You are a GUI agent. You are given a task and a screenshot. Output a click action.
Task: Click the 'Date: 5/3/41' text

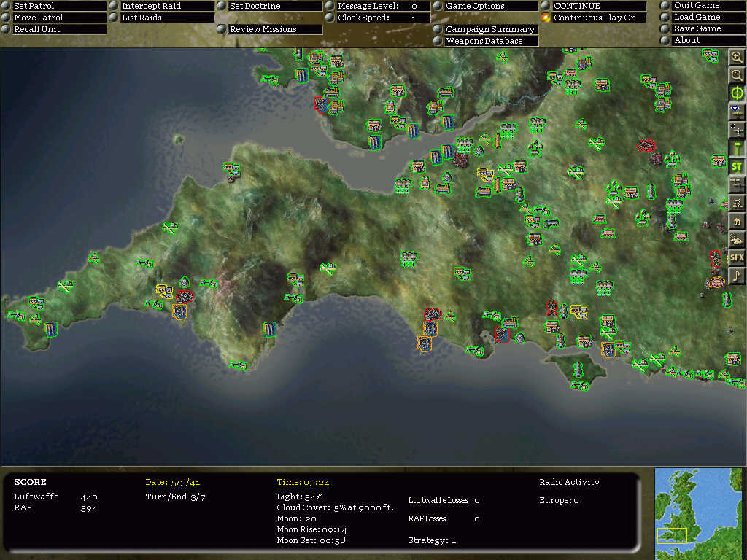172,483
